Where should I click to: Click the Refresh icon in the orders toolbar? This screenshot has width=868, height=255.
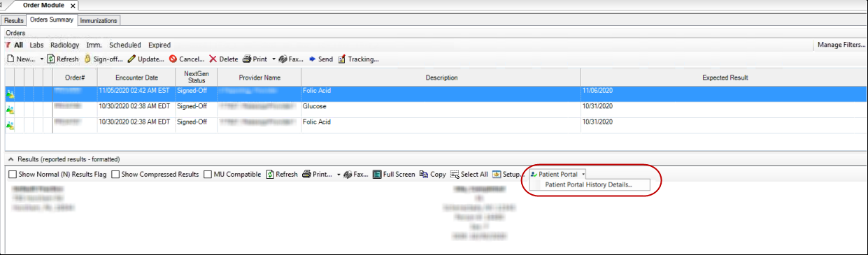52,59
